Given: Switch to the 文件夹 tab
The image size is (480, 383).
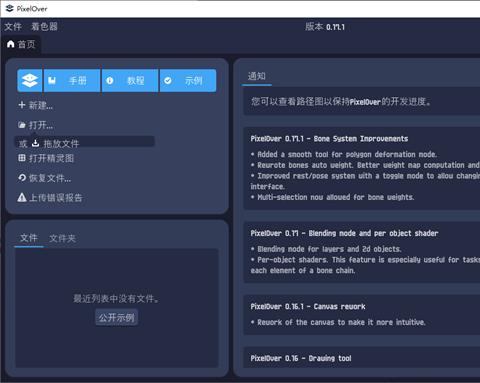Looking at the screenshot, I should click(62, 238).
